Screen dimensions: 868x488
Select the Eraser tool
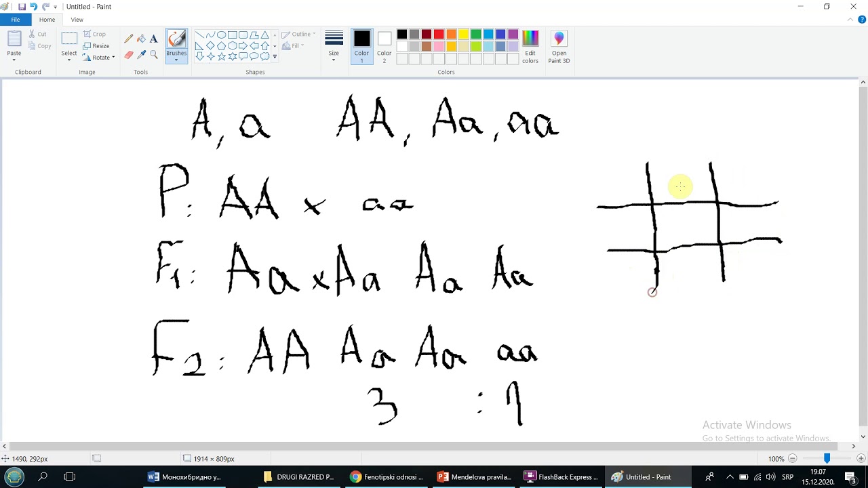[129, 55]
